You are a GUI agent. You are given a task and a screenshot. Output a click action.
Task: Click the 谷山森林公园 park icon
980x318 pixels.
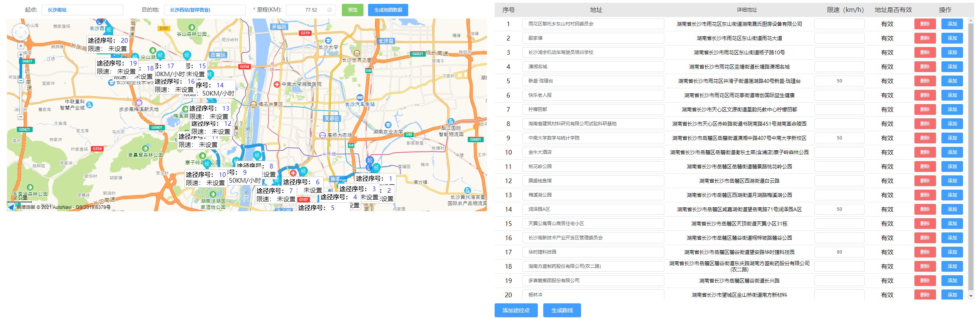pyautogui.click(x=192, y=27)
